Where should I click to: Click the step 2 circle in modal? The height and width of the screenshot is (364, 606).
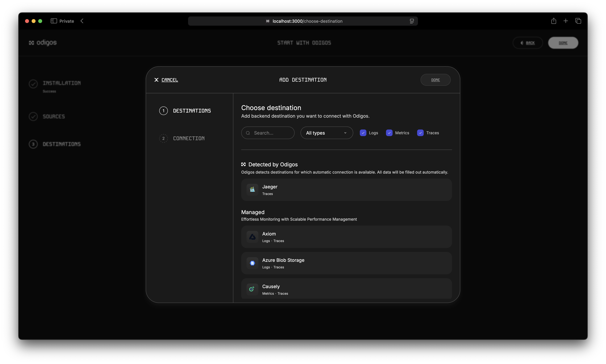pyautogui.click(x=164, y=138)
